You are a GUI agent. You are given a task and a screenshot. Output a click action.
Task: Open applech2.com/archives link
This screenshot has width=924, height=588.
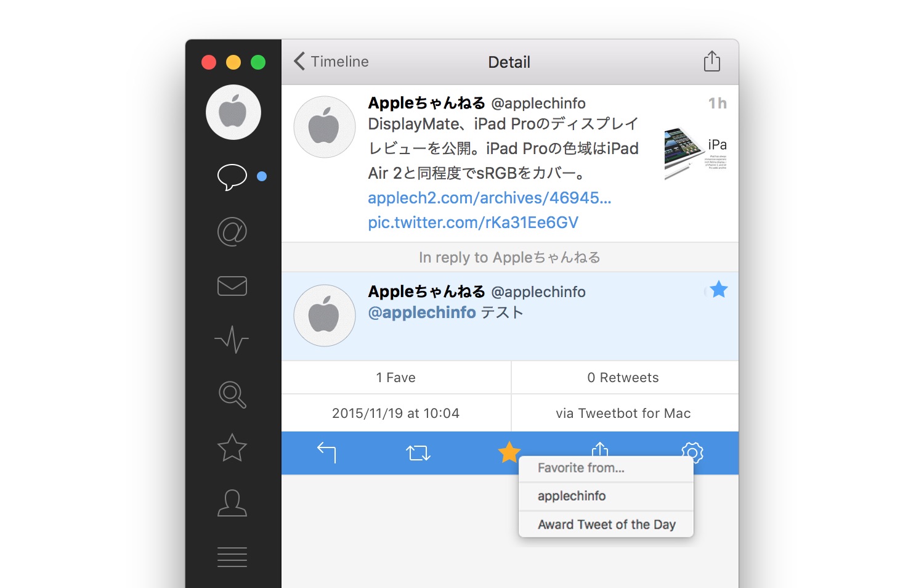click(x=490, y=198)
